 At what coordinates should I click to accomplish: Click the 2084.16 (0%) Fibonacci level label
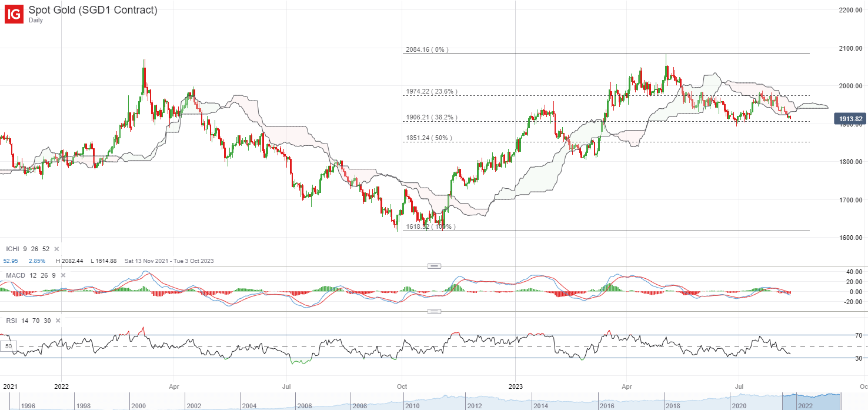[x=427, y=50]
